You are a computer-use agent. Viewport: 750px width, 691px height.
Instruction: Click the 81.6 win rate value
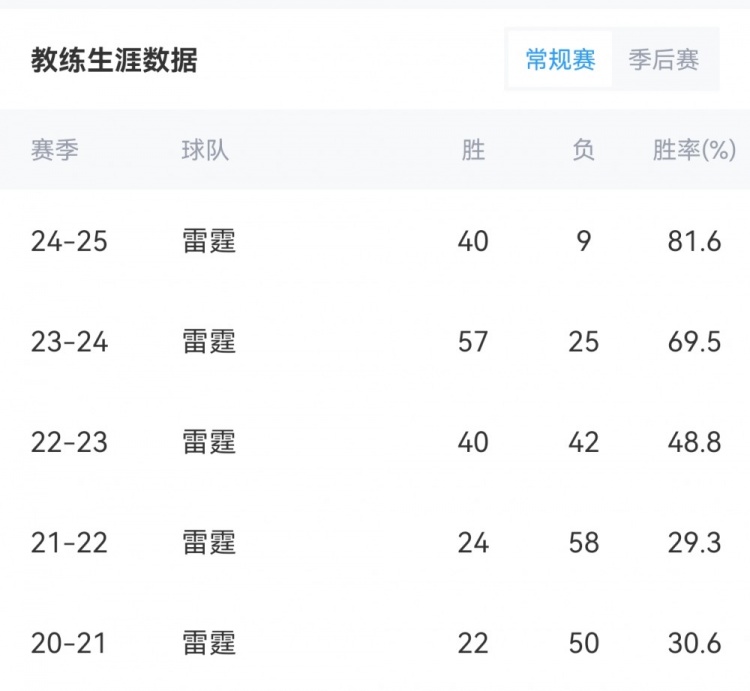click(x=694, y=242)
